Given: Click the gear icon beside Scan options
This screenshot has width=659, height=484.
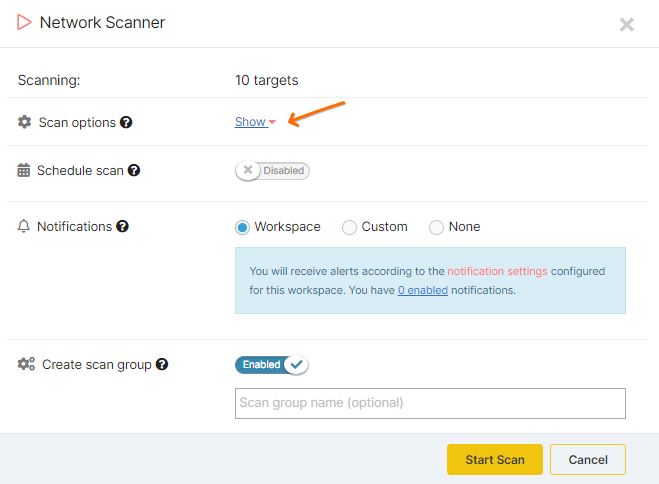Looking at the screenshot, I should (x=24, y=122).
